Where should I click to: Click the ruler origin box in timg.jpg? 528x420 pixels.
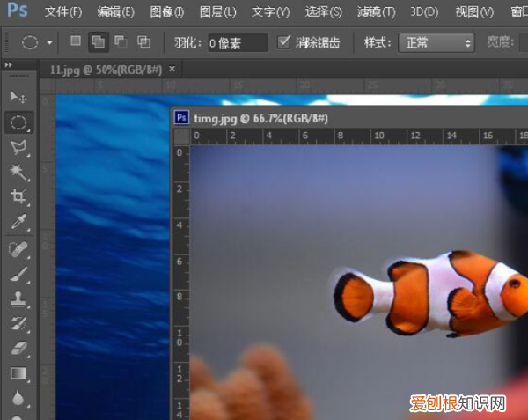pos(182,136)
